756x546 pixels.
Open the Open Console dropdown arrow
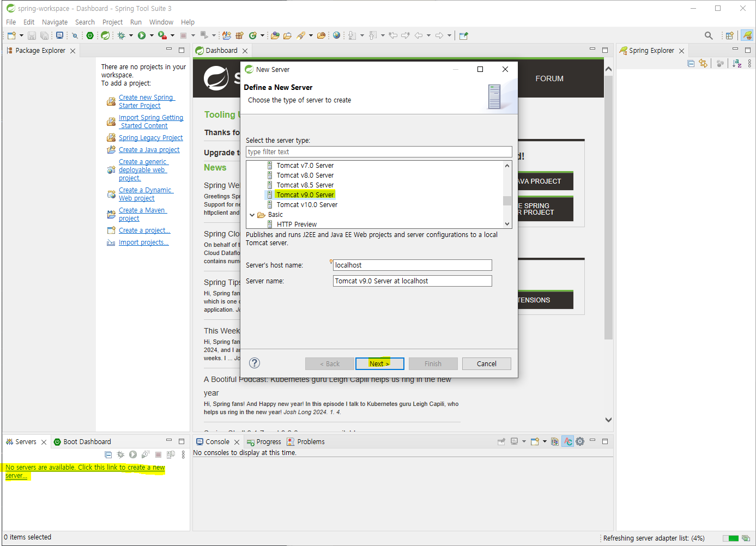pyautogui.click(x=545, y=441)
